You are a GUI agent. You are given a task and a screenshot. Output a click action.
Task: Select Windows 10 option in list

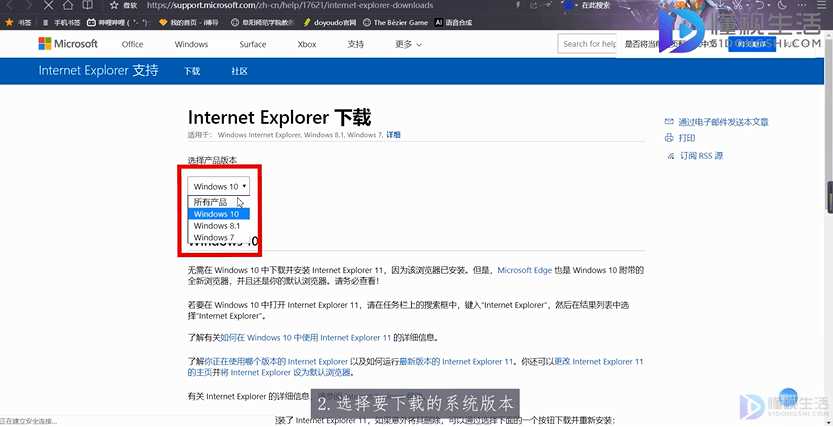(218, 214)
